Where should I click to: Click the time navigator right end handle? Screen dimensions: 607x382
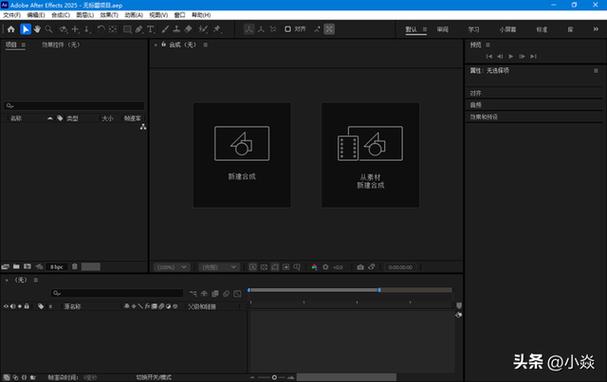[379, 290]
